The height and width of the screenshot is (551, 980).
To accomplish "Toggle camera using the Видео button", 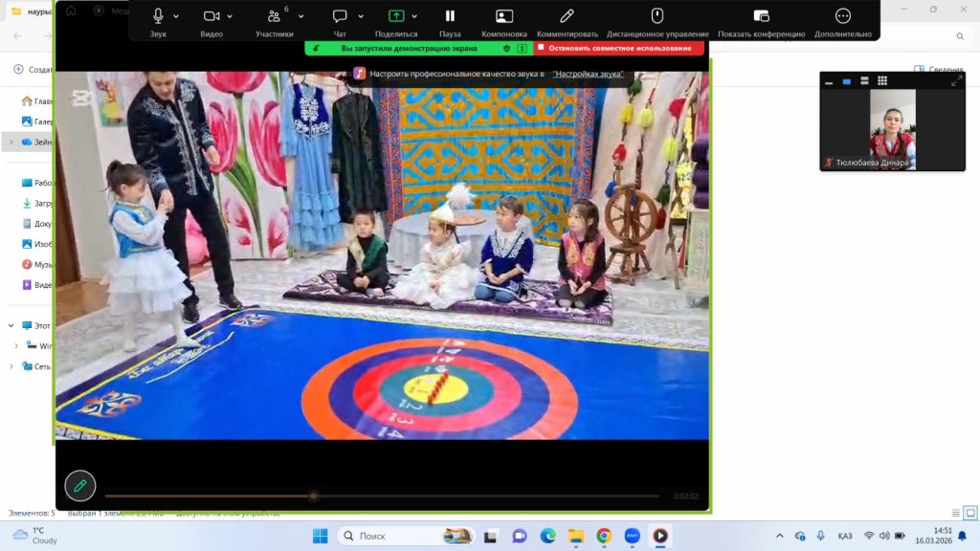I will pos(212,17).
